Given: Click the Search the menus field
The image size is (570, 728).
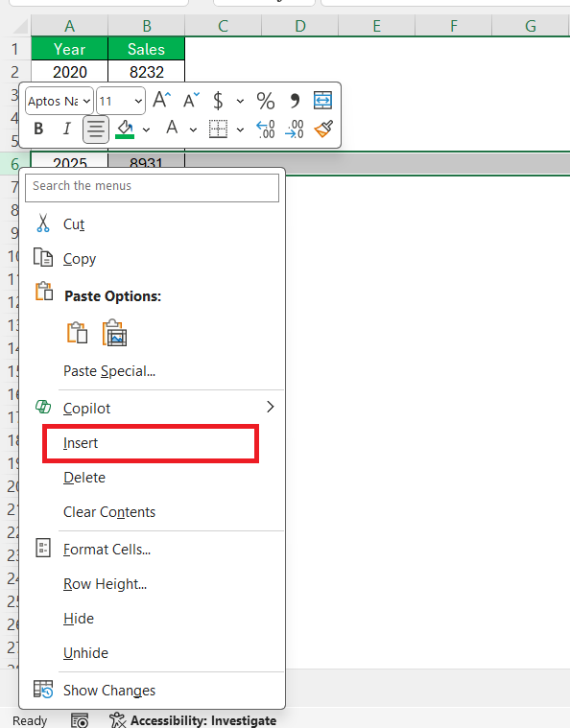Looking at the screenshot, I should pyautogui.click(x=152, y=188).
